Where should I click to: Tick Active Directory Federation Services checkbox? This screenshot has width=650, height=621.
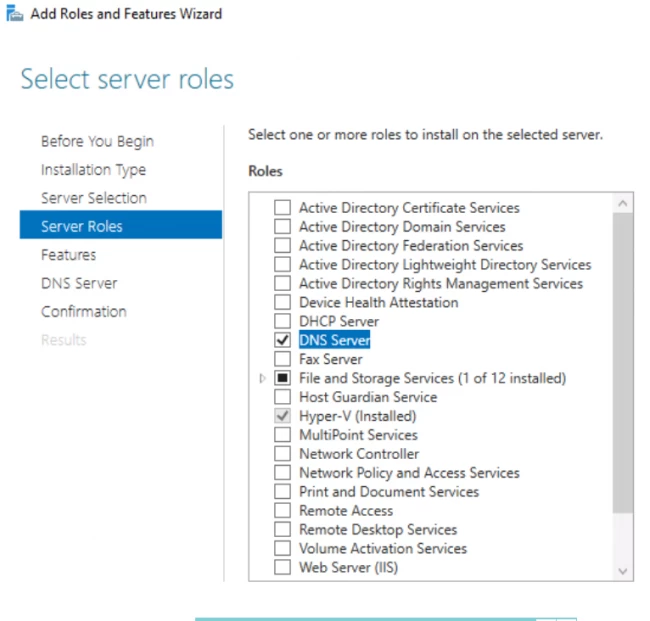[x=282, y=245]
